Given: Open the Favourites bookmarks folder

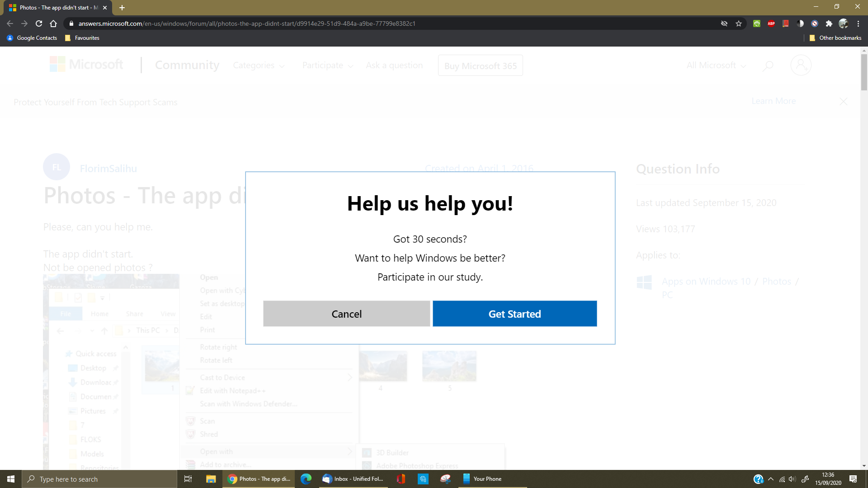Looking at the screenshot, I should pyautogui.click(x=82, y=38).
